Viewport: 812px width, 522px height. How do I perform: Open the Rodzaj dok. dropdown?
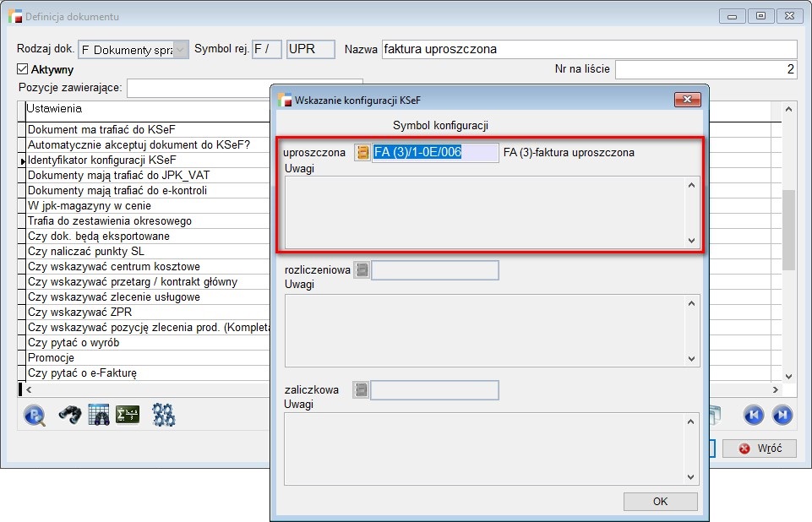[x=180, y=50]
